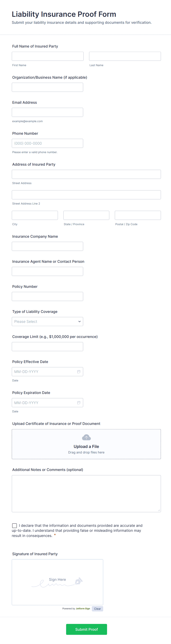The width and height of the screenshot is (171, 644).
Task: Click the Organization/Business Name field
Action: tap(47, 87)
